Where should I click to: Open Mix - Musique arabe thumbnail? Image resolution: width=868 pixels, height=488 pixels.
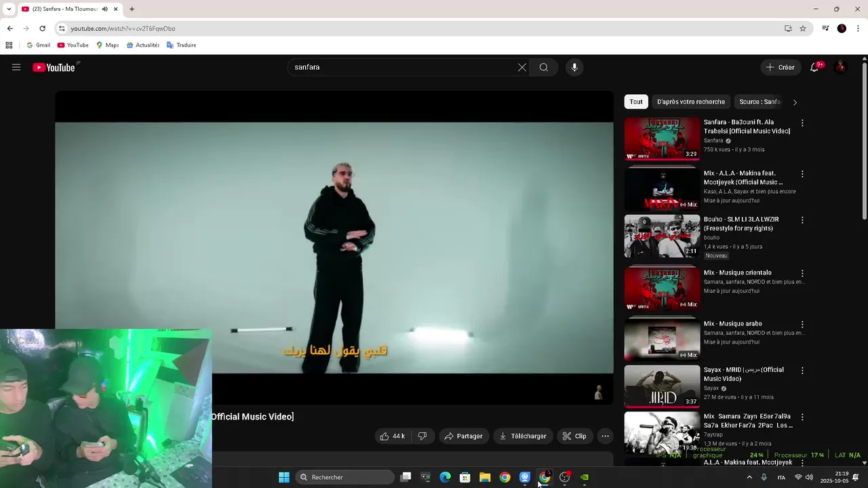pos(662,340)
